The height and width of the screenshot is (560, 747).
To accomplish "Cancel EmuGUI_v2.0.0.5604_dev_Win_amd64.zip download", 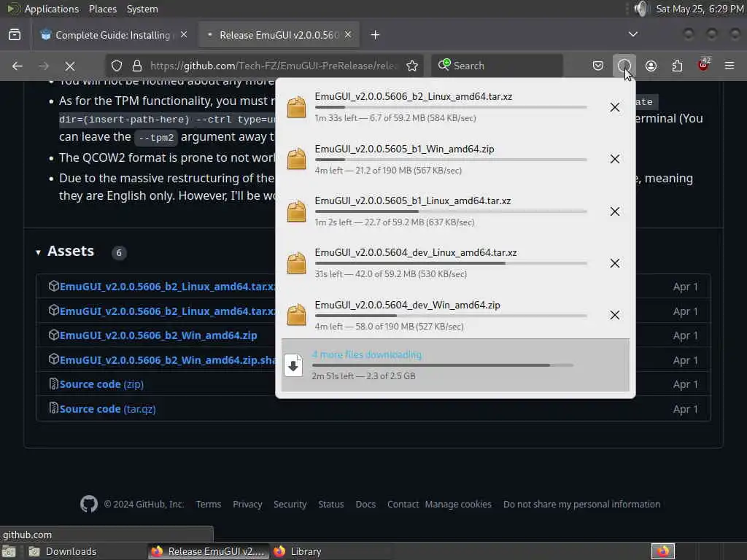I will point(614,315).
